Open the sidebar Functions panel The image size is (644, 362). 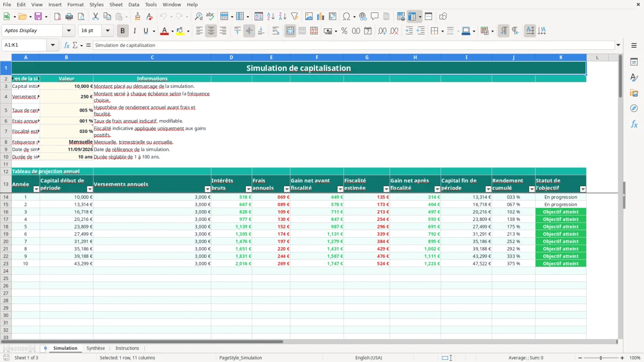point(634,124)
